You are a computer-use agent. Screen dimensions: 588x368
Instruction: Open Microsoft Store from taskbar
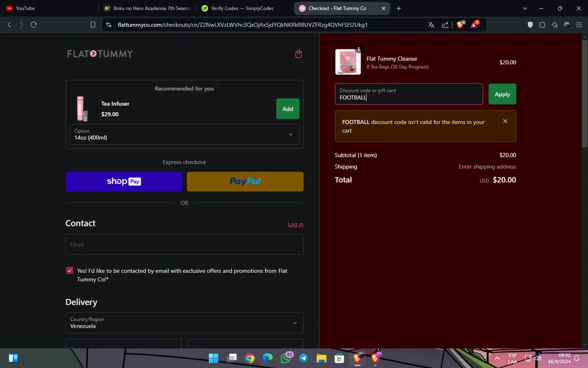[339, 358]
